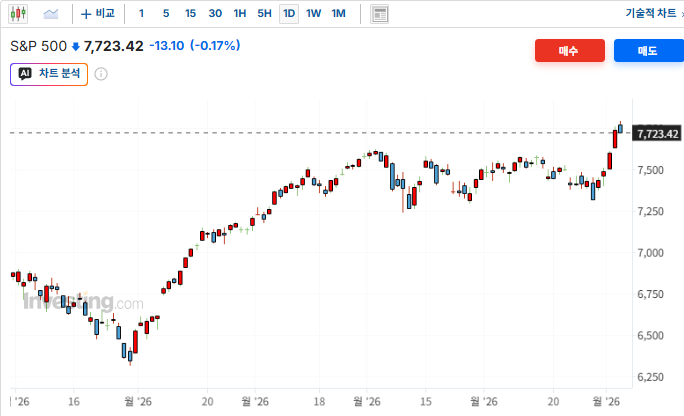Image resolution: width=684 pixels, height=416 pixels.
Task: Select the 15 minute interval
Action: point(190,14)
